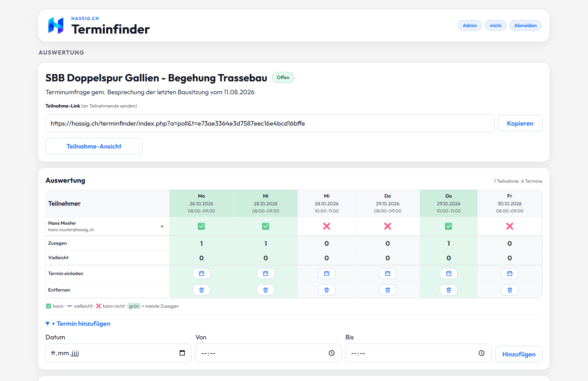Invite for Mi 28.10.2026 08:00 calendar icon

click(266, 273)
